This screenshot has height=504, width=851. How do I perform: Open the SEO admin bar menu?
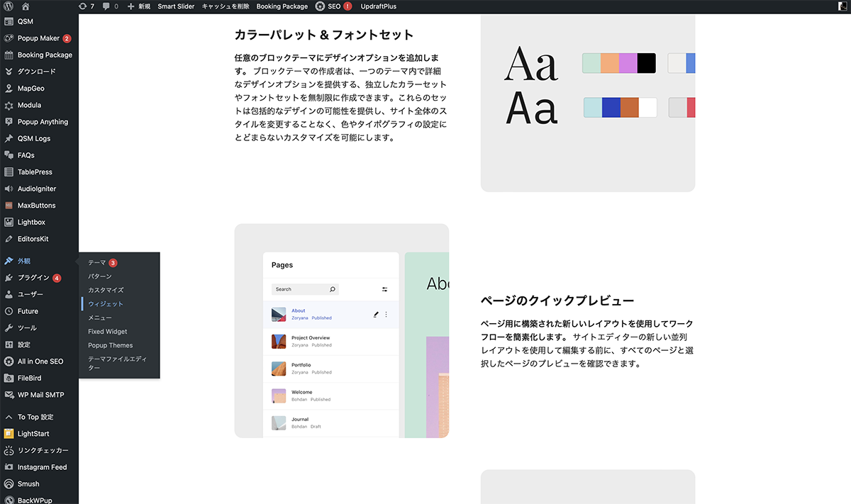pyautogui.click(x=333, y=6)
